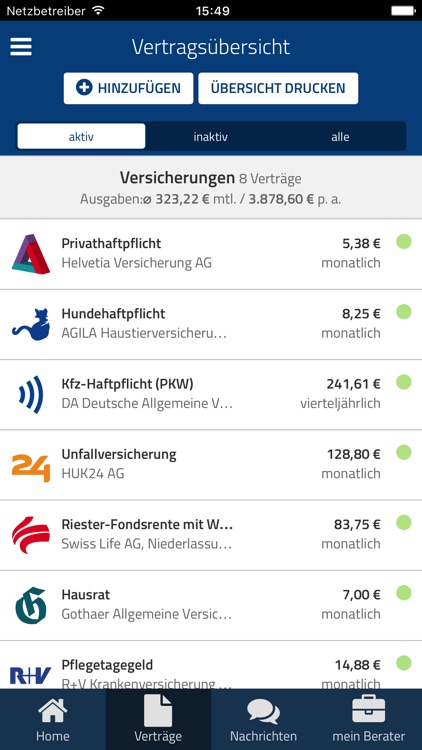Open the hamburger menu icon

21,47
